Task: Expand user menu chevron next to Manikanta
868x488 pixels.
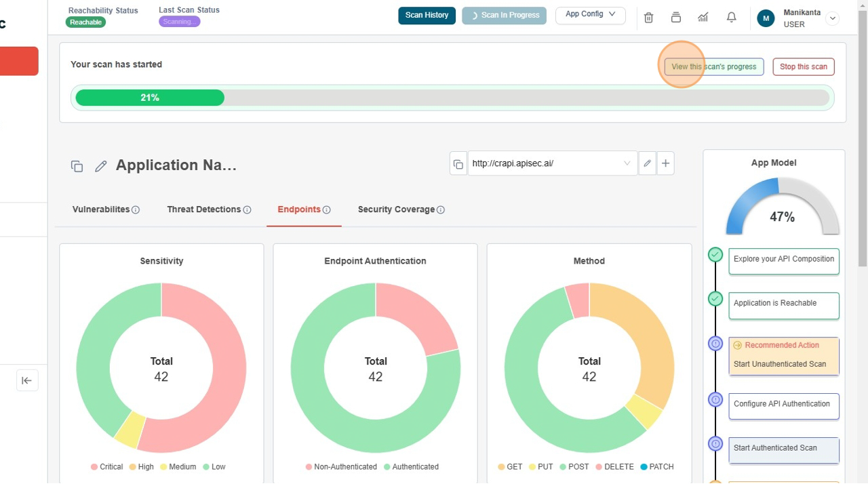Action: point(832,19)
